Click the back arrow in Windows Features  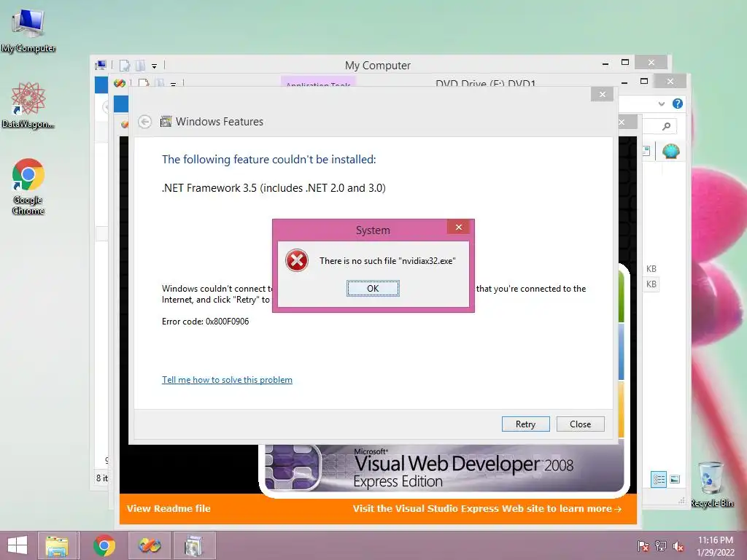[145, 122]
